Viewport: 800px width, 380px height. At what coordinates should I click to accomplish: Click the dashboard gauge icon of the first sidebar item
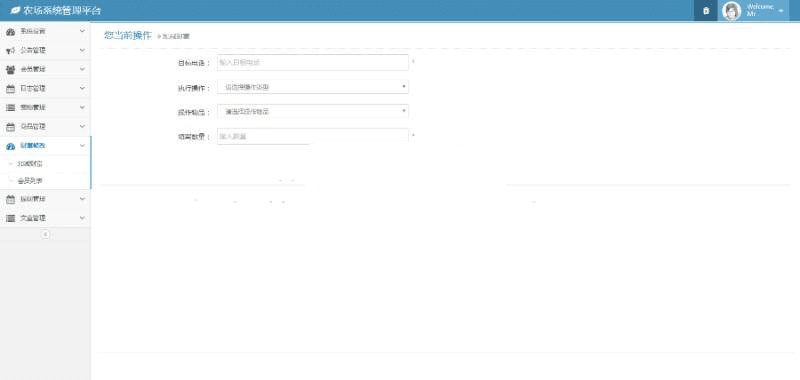click(10, 32)
